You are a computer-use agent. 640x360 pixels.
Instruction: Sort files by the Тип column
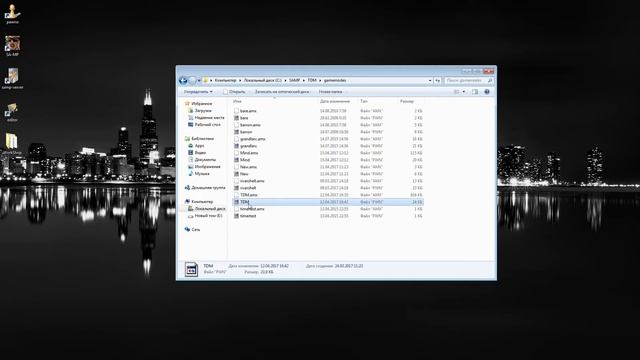pos(363,101)
